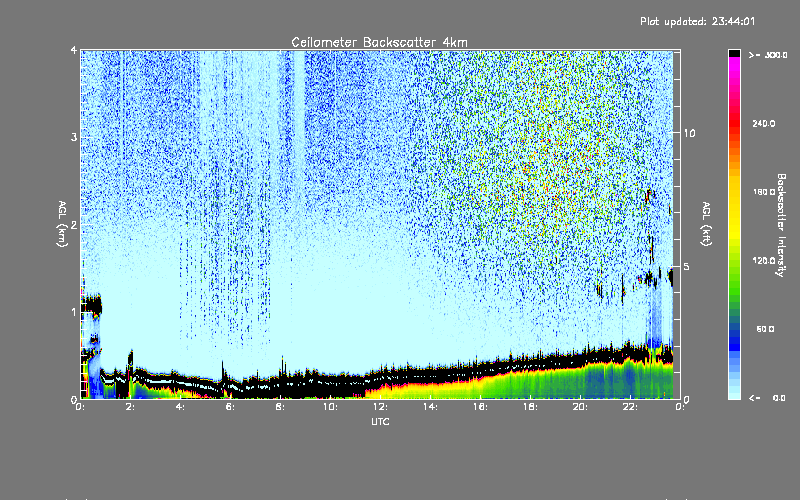Click the 'Ceilometer Backscatter 4km' plot title

click(x=379, y=42)
